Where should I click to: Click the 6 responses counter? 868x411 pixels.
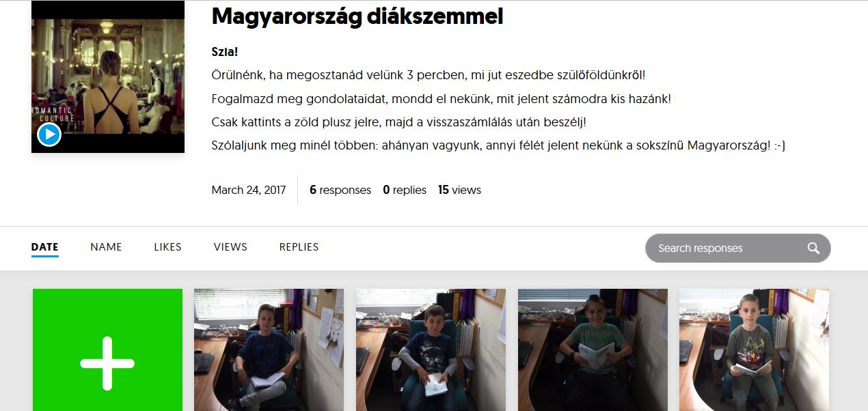(340, 190)
